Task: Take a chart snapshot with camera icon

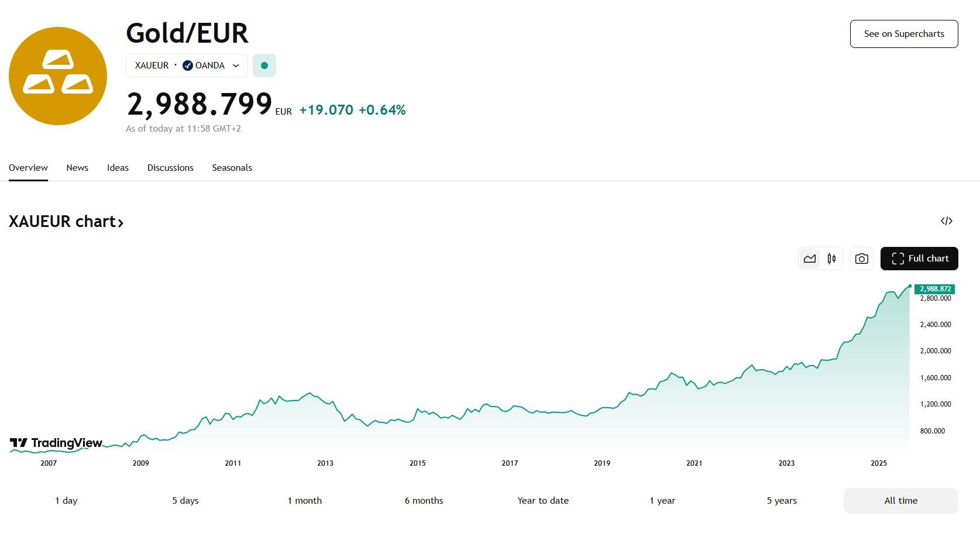Action: [861, 259]
